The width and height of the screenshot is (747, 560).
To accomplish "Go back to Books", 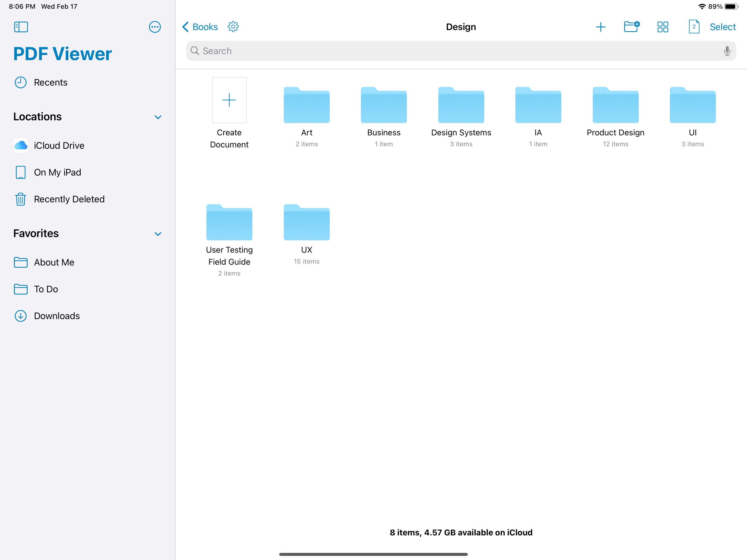I will tap(200, 27).
